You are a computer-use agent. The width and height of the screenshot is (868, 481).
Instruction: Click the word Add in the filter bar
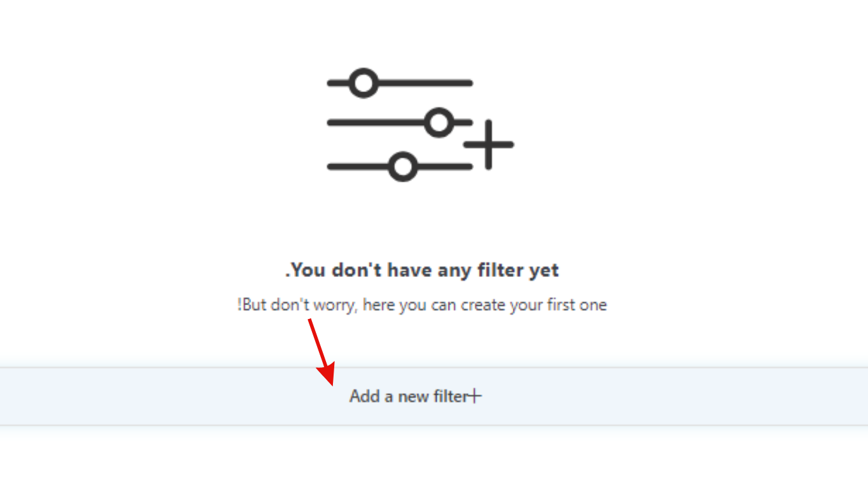tap(365, 396)
